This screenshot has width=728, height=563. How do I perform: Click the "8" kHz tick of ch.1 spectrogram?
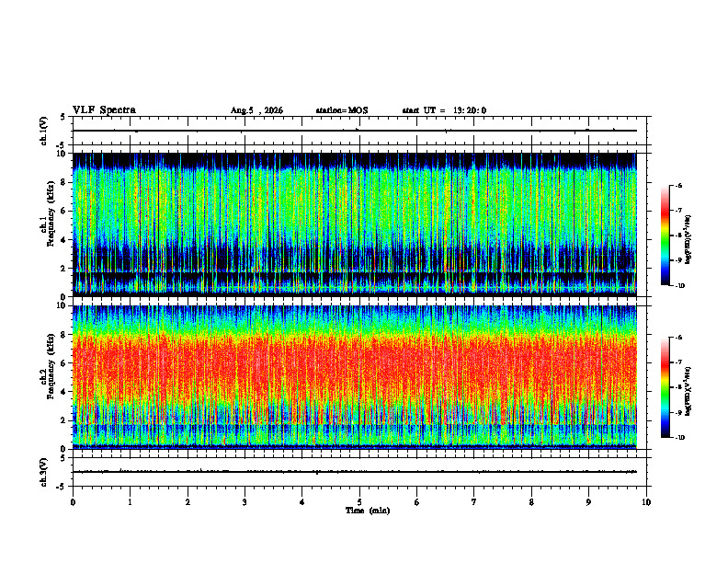tap(64, 182)
